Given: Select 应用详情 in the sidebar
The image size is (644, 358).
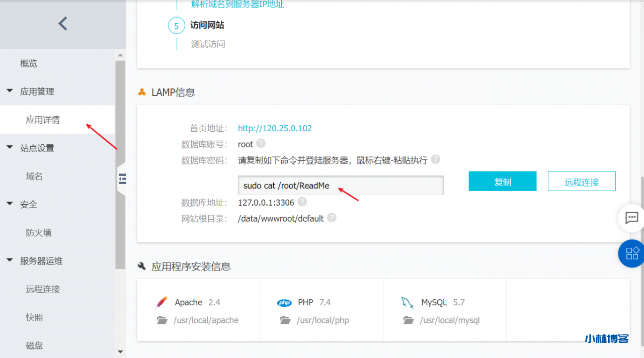Looking at the screenshot, I should pyautogui.click(x=43, y=120).
